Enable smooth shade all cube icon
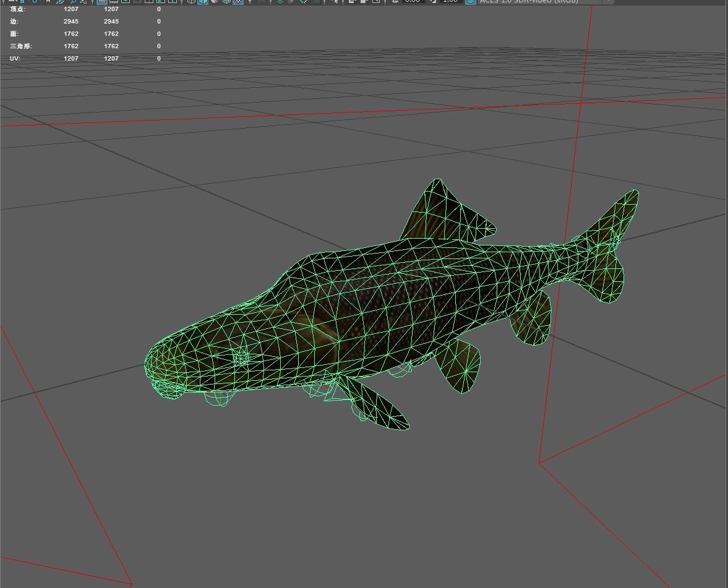728x588 pixels. [203, 1]
